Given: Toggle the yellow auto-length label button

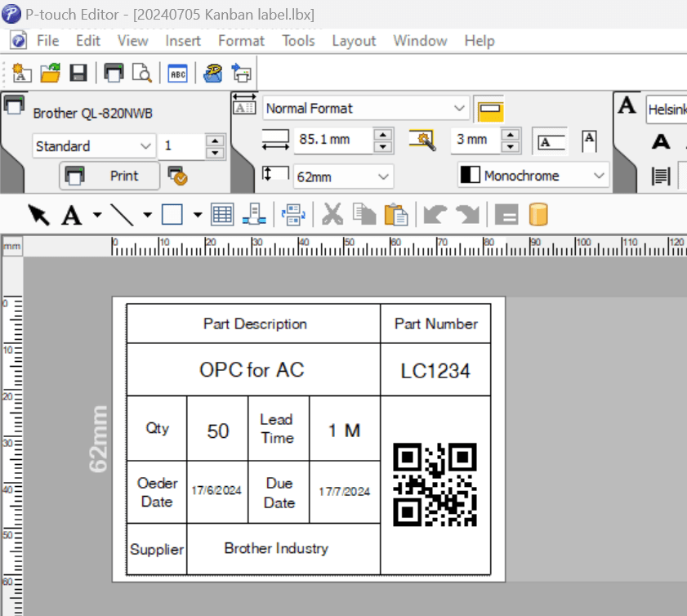Looking at the screenshot, I should (489, 109).
